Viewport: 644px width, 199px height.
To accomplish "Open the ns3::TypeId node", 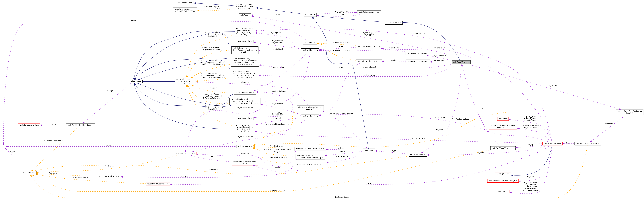I will point(245,15).
